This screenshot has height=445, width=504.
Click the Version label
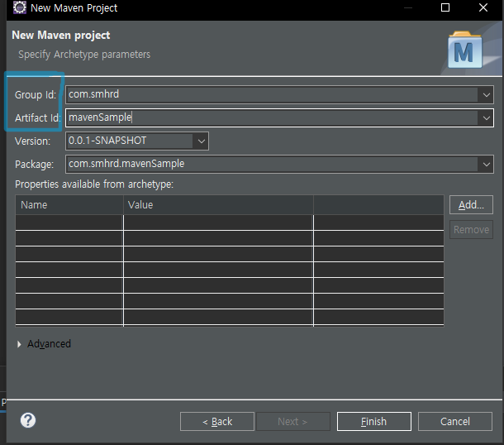[x=32, y=141]
